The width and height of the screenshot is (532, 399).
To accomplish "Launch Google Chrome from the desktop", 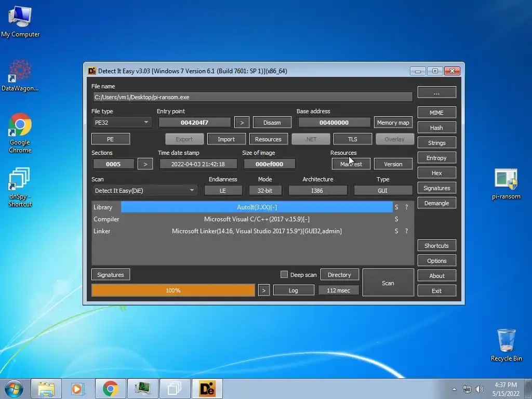I will (x=20, y=133).
